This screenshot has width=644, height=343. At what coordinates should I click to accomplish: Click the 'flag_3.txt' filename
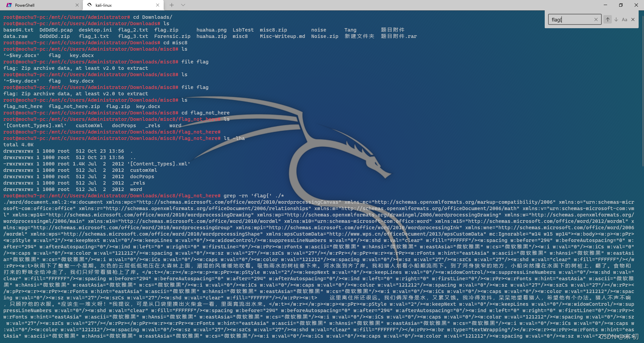tap(133, 36)
